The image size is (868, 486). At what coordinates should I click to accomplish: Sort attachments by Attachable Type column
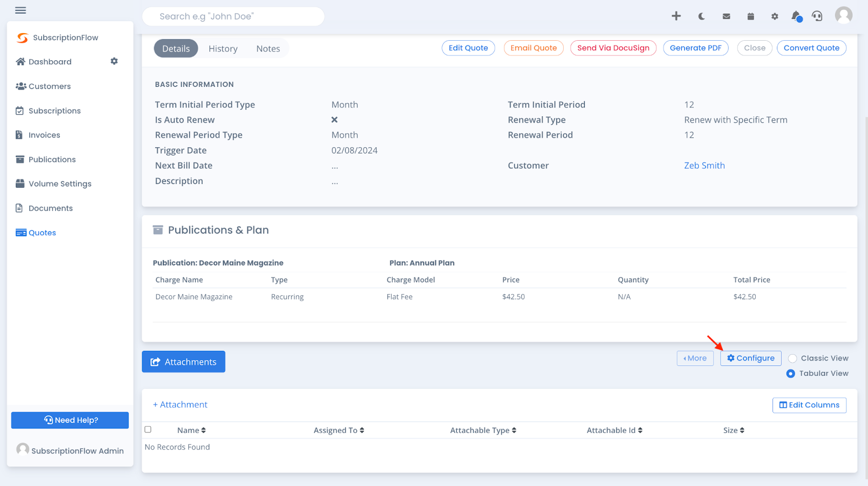click(483, 430)
